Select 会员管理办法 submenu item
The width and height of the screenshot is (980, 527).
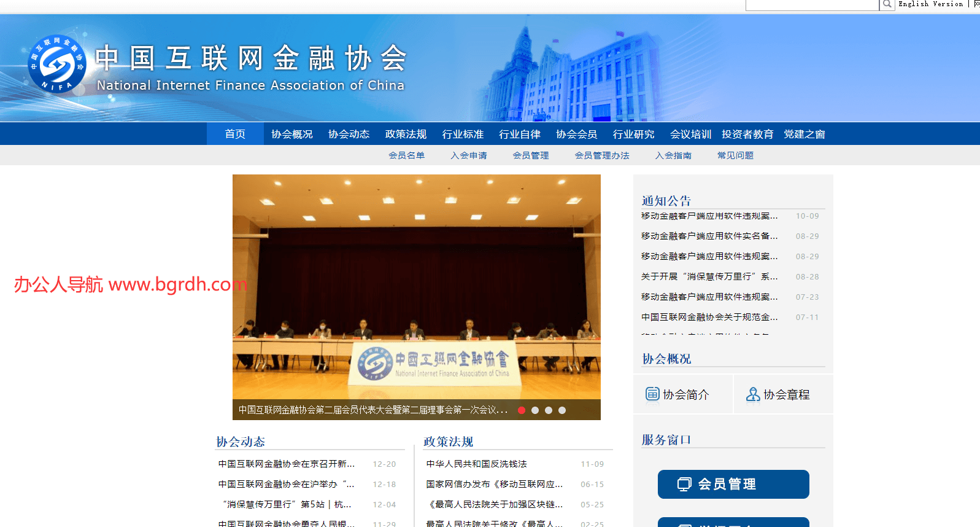(x=602, y=155)
